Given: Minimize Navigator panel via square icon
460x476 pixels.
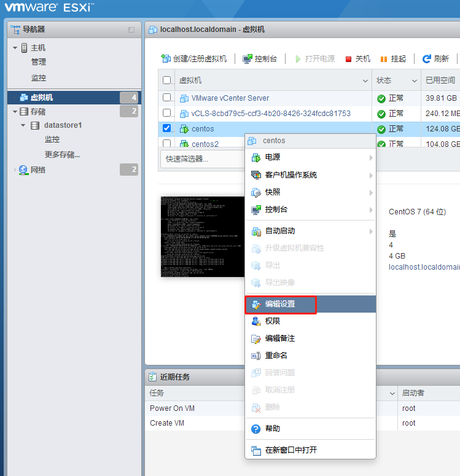Looking at the screenshot, I should 131,29.
